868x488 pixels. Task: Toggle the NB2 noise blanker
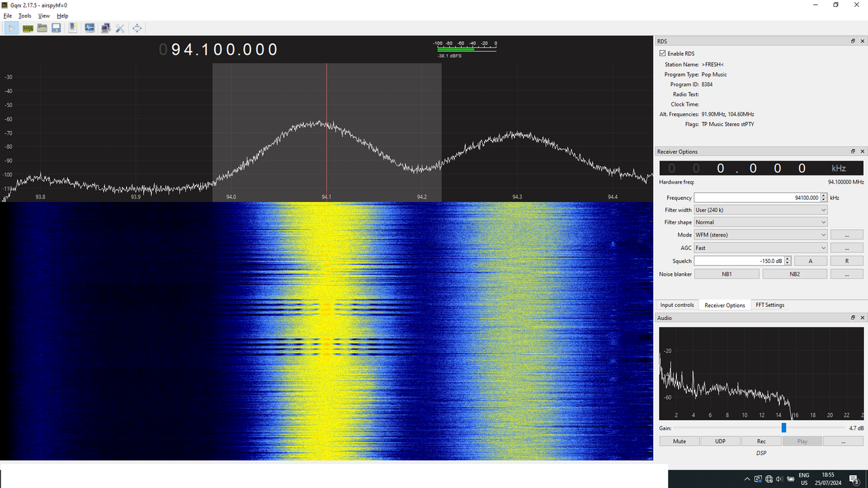point(795,274)
